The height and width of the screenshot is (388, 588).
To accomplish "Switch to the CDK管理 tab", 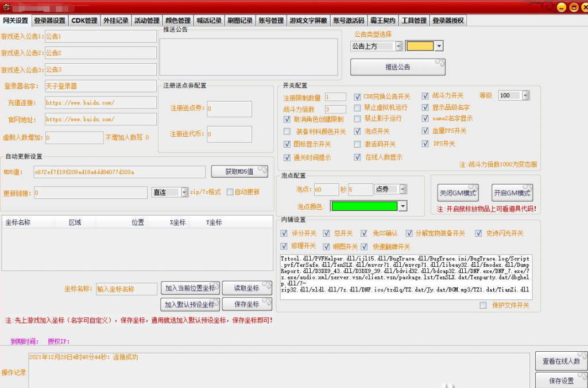I will [84, 21].
